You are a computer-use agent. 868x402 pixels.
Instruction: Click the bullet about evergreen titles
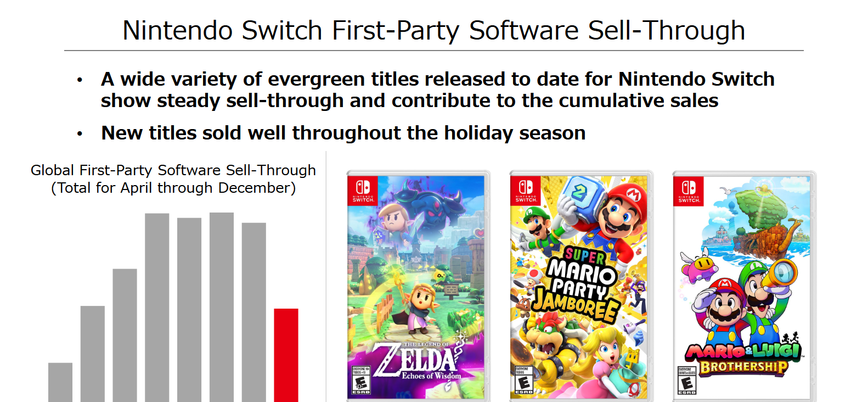[x=437, y=90]
